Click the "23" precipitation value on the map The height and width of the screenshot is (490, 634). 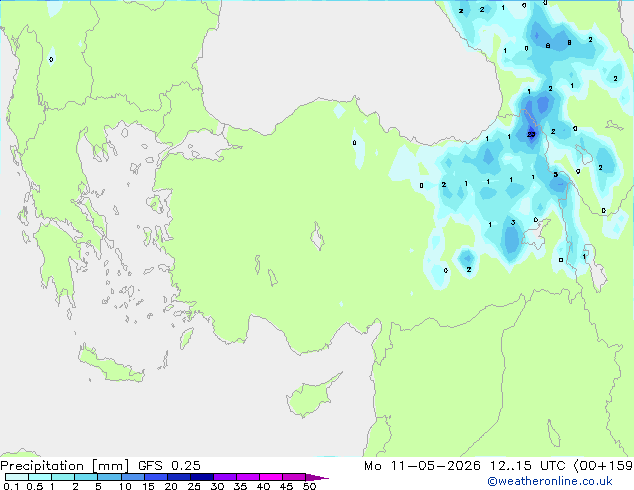[x=531, y=135]
